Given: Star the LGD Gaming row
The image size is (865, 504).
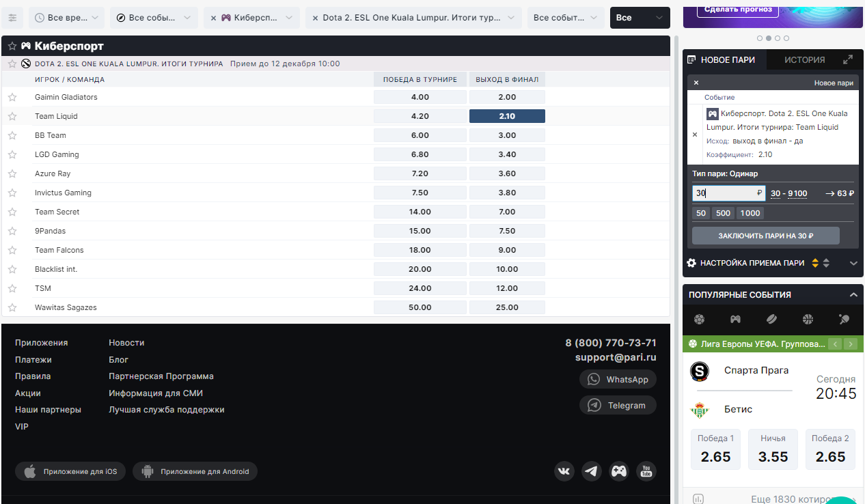Looking at the screenshot, I should pyautogui.click(x=12, y=154).
